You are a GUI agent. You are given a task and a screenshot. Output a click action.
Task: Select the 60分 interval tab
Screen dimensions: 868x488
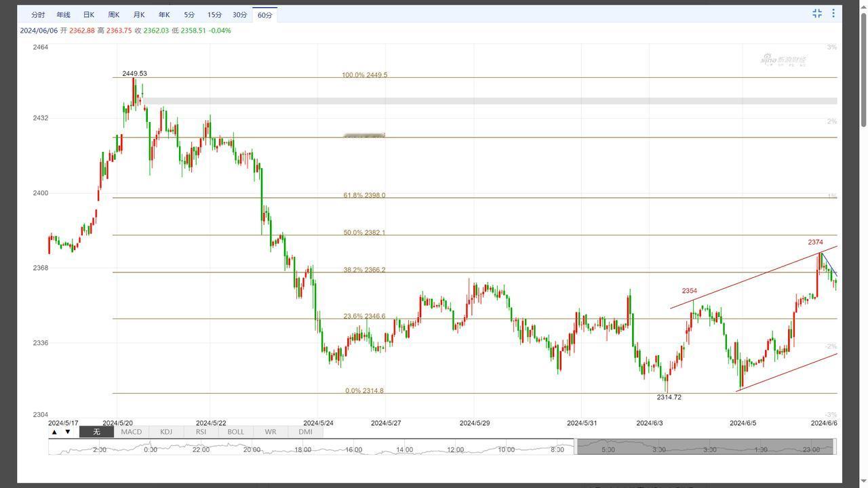(x=264, y=15)
